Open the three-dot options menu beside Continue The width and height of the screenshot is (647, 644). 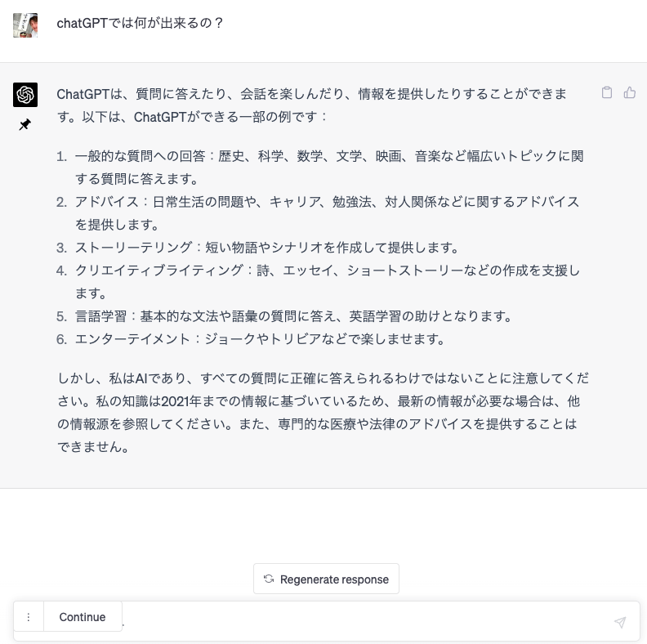coord(28,617)
